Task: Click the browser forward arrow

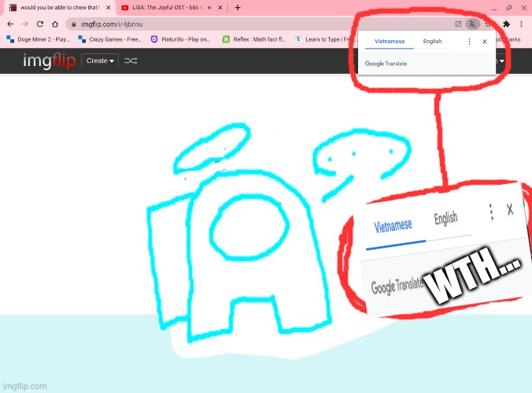Action: [x=25, y=24]
